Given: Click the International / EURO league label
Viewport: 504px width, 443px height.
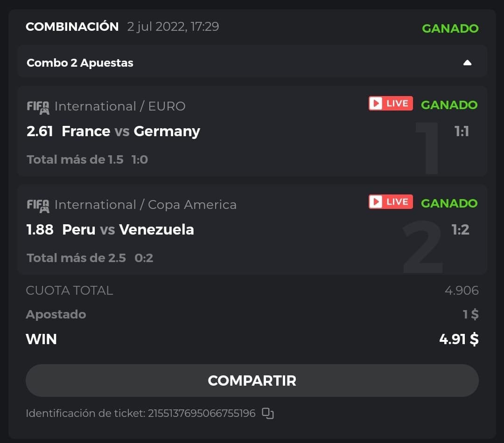Looking at the screenshot, I should point(120,106).
